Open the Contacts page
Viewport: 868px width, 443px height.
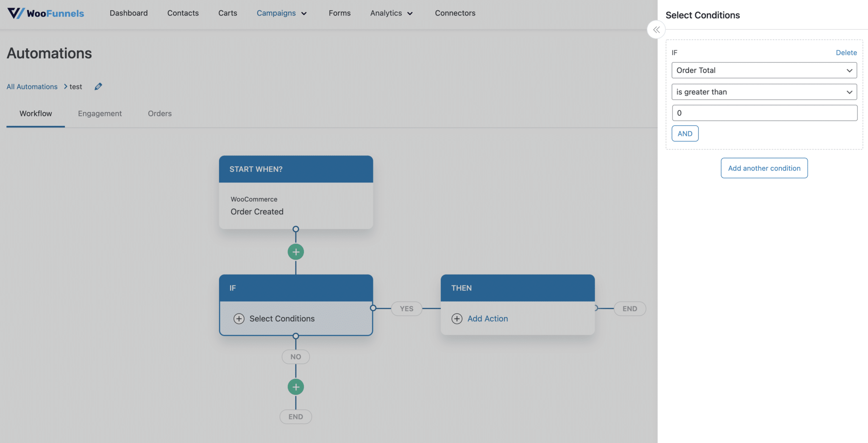click(x=183, y=13)
